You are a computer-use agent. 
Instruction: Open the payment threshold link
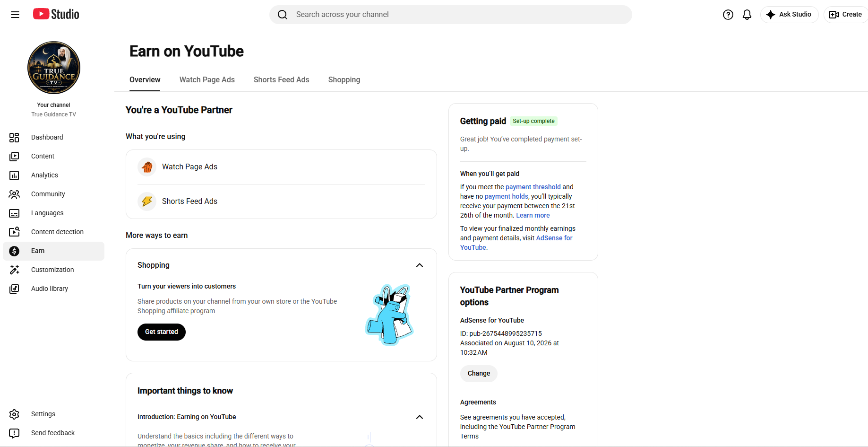(533, 187)
